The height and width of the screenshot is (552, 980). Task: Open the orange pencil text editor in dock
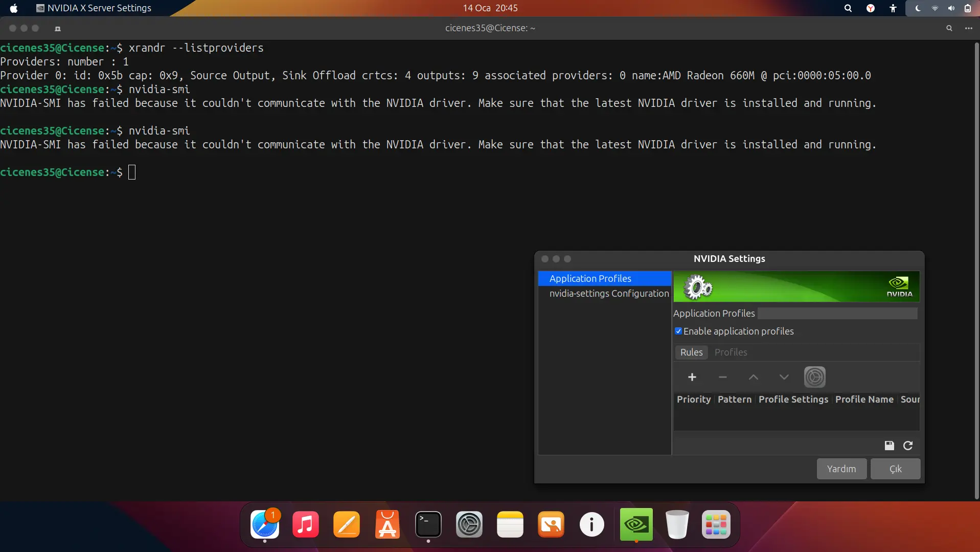point(347,524)
